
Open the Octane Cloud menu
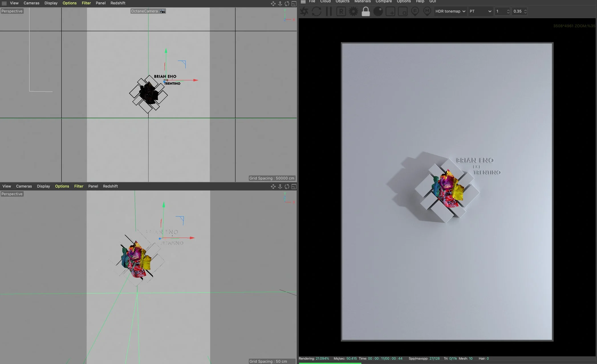tap(325, 1)
